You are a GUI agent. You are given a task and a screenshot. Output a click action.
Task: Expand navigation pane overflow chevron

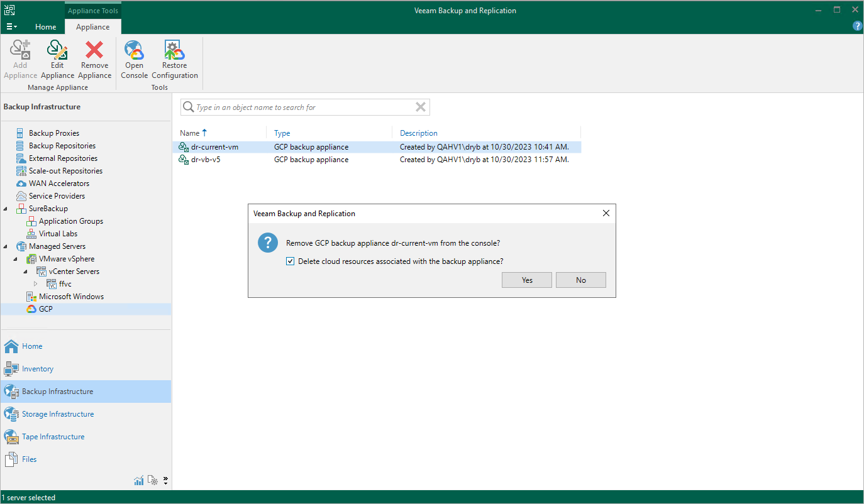[165, 481]
